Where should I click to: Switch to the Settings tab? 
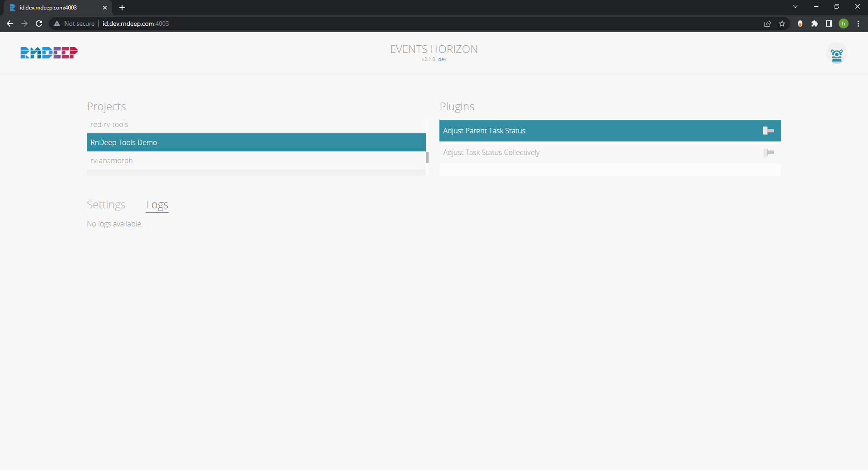point(106,205)
